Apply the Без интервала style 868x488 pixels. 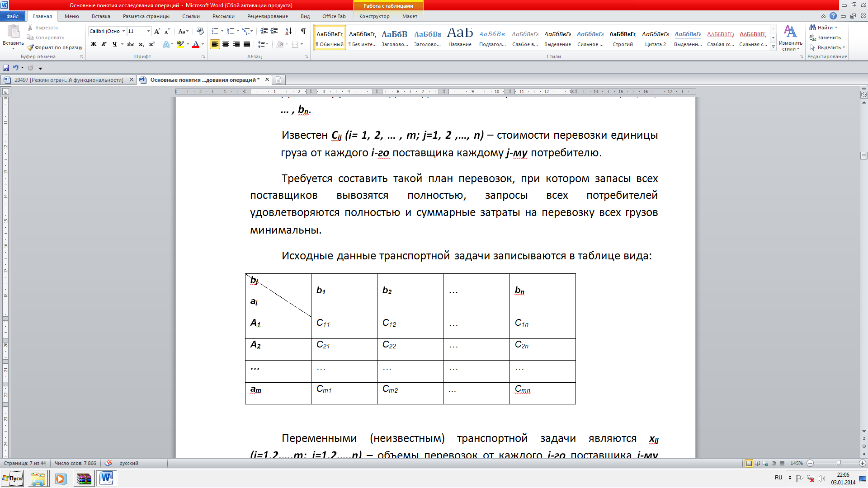pyautogui.click(x=363, y=38)
